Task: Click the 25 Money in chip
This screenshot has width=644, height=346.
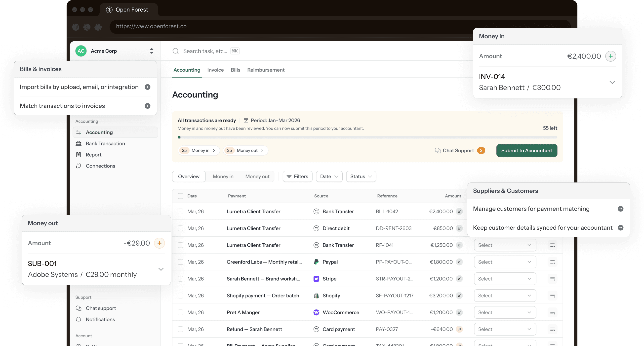Action: point(198,151)
